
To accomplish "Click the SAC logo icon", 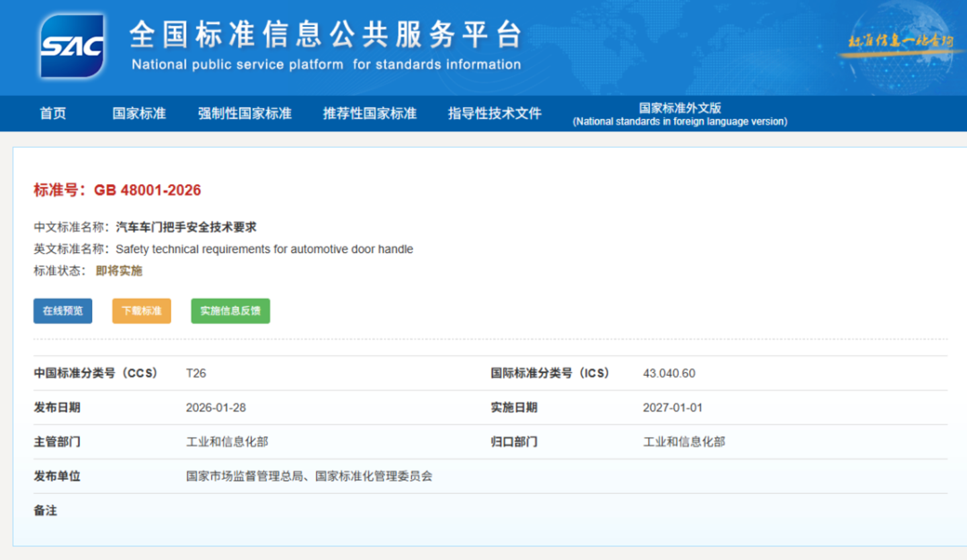I will [x=72, y=46].
